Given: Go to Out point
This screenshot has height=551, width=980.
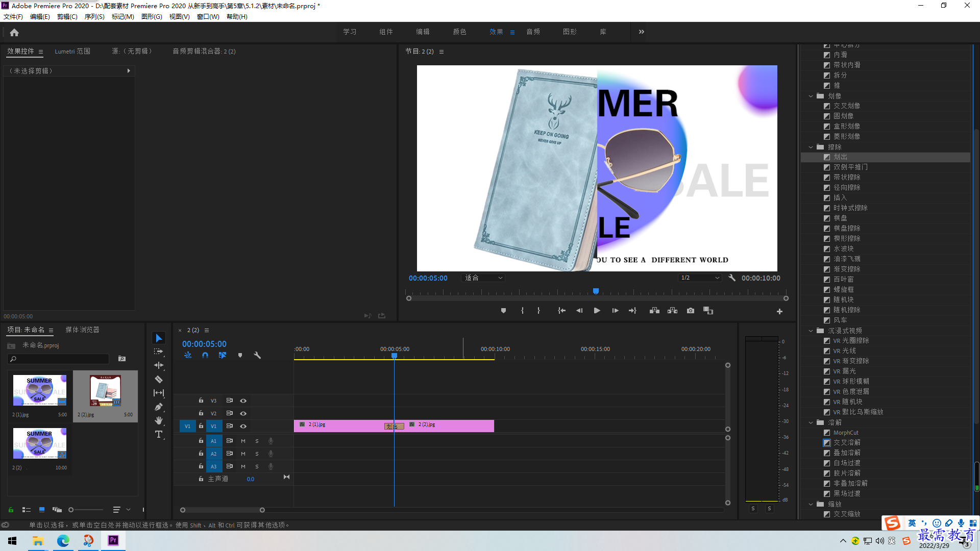Looking at the screenshot, I should pos(632,311).
